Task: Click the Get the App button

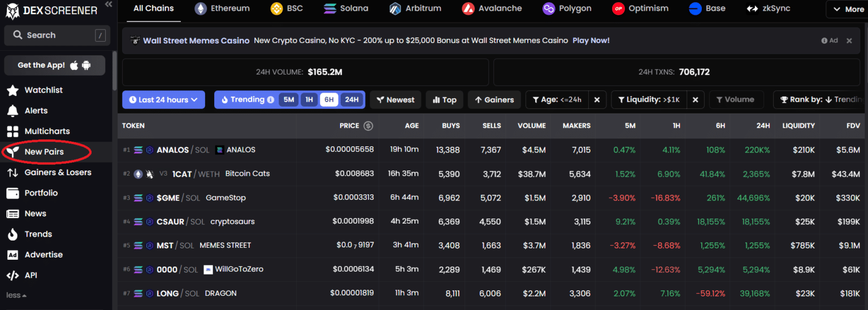Action: click(x=54, y=66)
